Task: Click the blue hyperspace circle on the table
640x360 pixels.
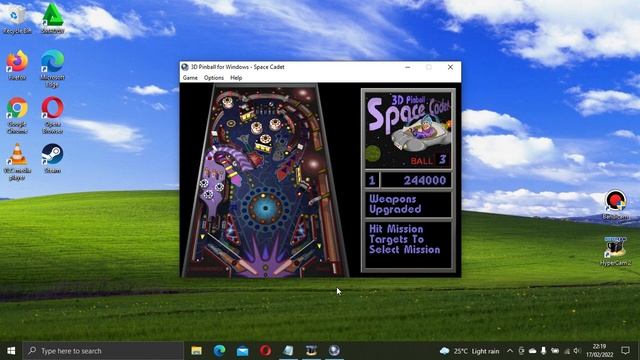Action: [265, 208]
